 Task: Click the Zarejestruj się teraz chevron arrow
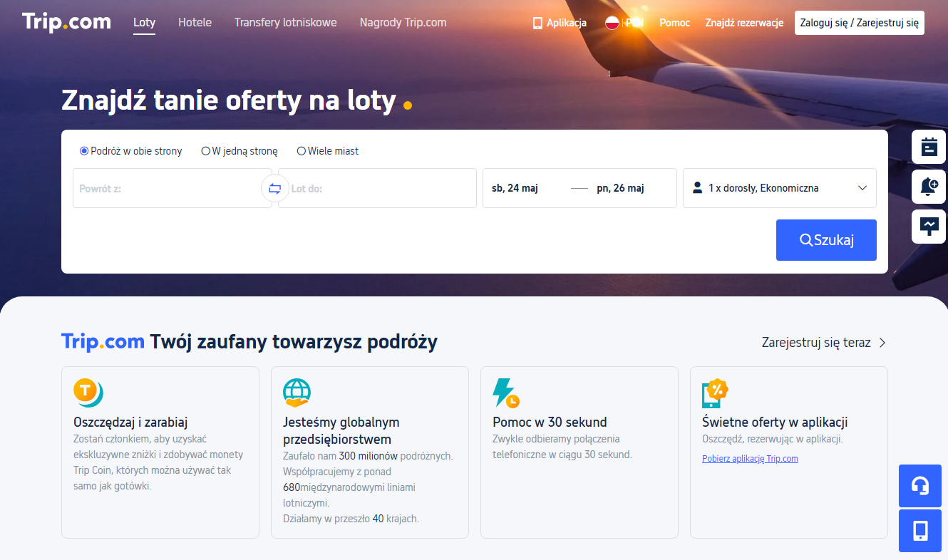(882, 343)
